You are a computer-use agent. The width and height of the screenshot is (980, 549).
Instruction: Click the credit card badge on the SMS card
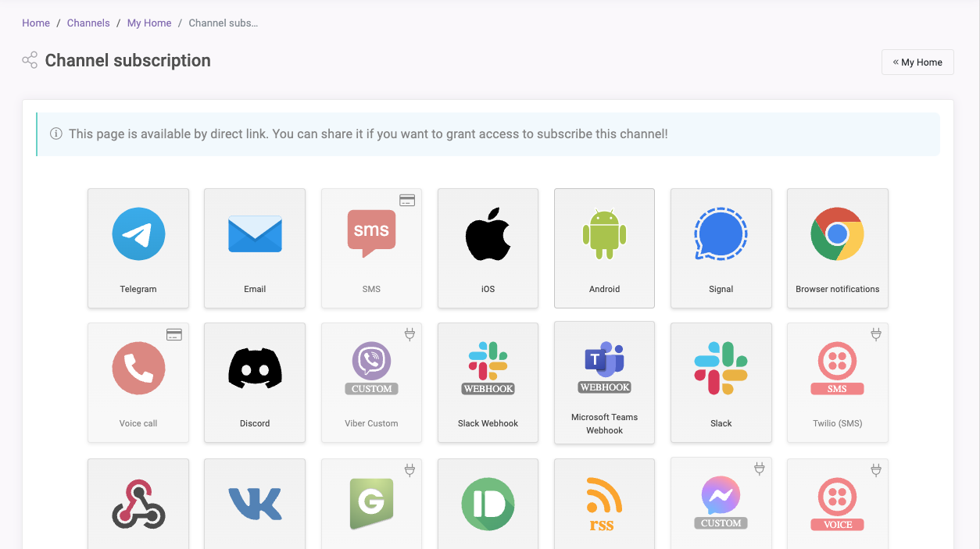(407, 201)
